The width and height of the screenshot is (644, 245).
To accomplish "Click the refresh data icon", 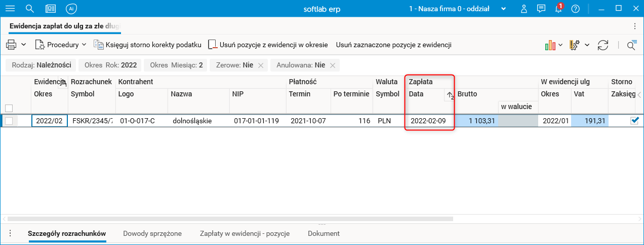I will pos(602,45).
